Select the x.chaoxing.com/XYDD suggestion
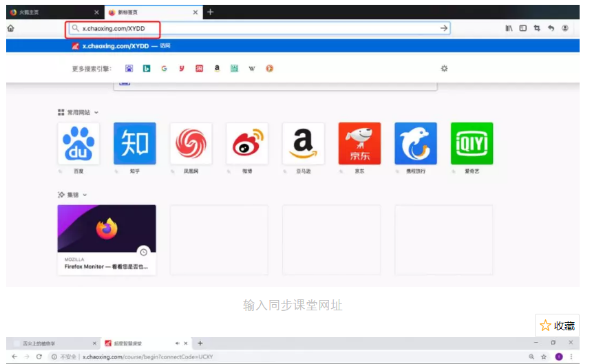Image resolution: width=592 pixels, height=364 pixels. [x=120, y=46]
